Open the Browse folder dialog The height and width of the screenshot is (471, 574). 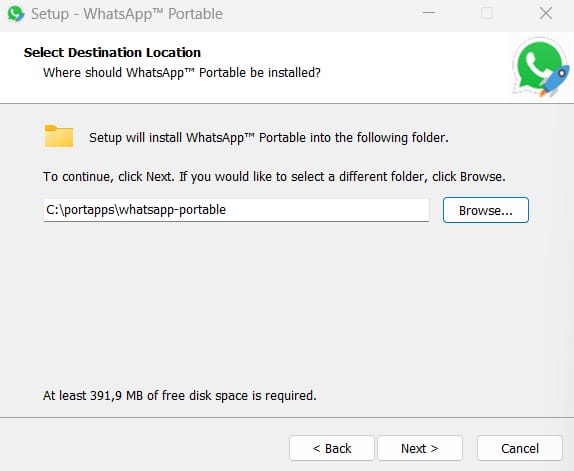(486, 210)
